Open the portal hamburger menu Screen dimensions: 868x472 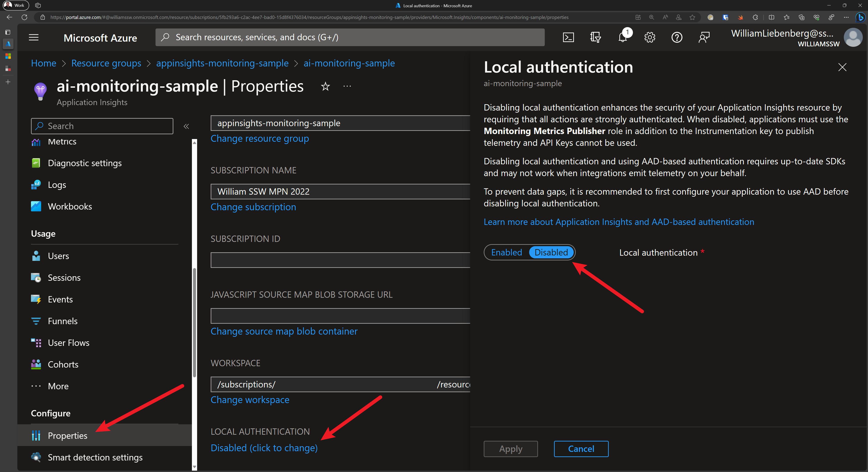(x=34, y=37)
